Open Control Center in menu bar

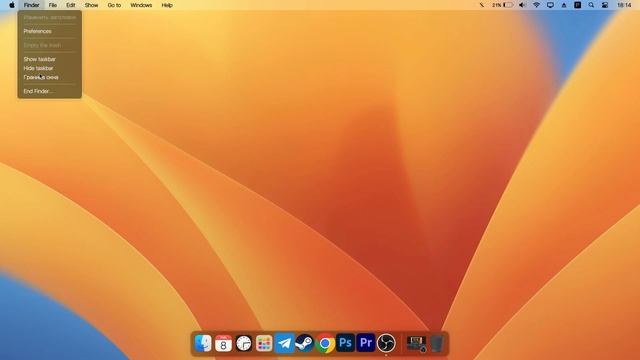605,5
